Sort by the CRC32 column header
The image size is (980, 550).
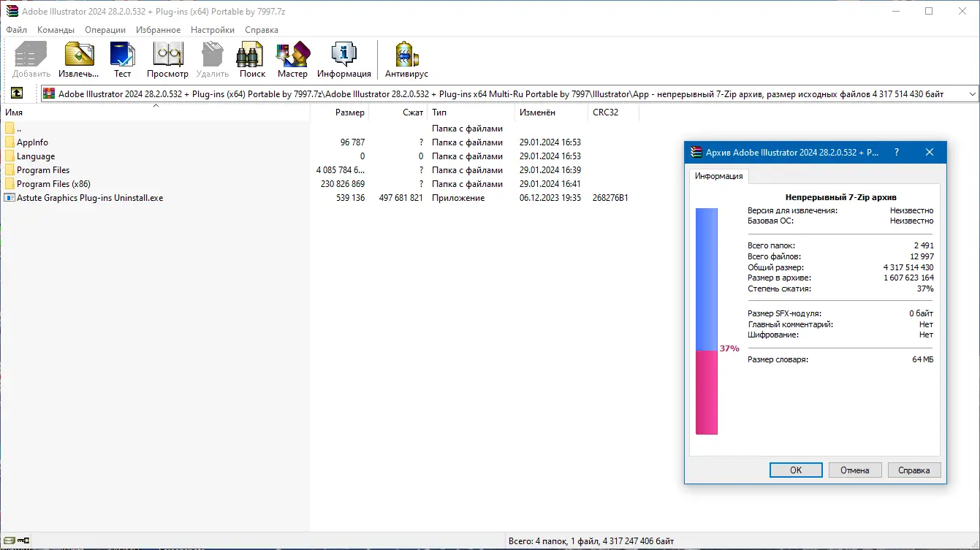pyautogui.click(x=613, y=112)
